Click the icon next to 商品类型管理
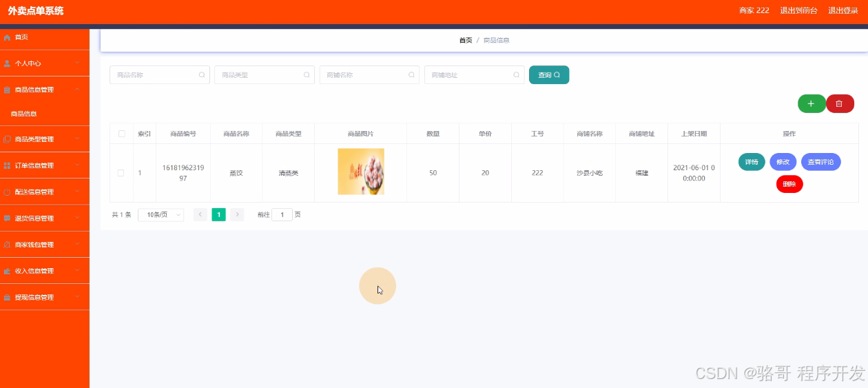 [7, 139]
